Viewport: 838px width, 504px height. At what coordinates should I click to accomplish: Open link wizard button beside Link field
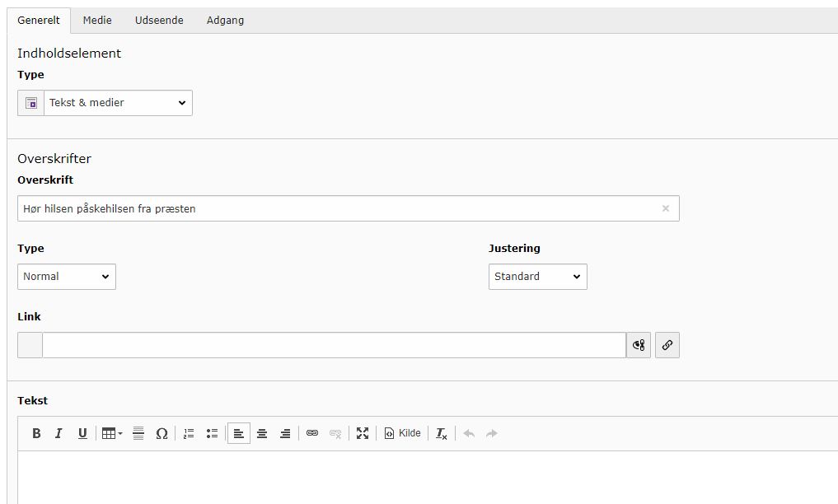pos(667,345)
